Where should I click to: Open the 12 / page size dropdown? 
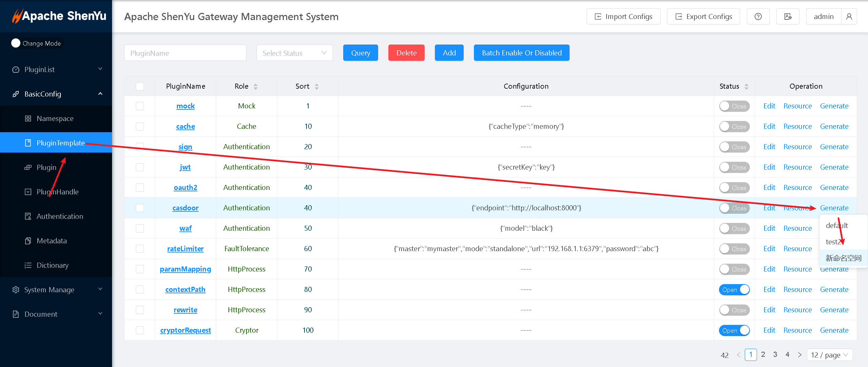tap(829, 355)
